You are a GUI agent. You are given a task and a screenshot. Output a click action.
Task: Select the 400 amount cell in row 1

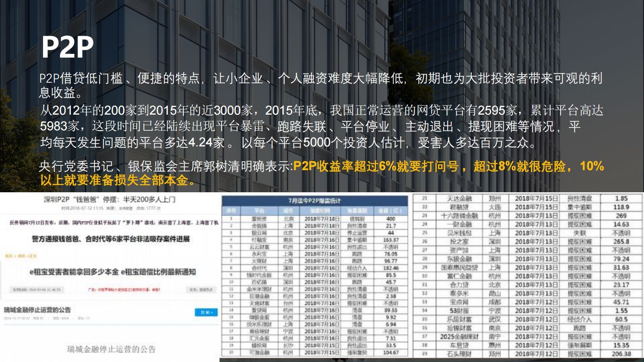pos(390,219)
